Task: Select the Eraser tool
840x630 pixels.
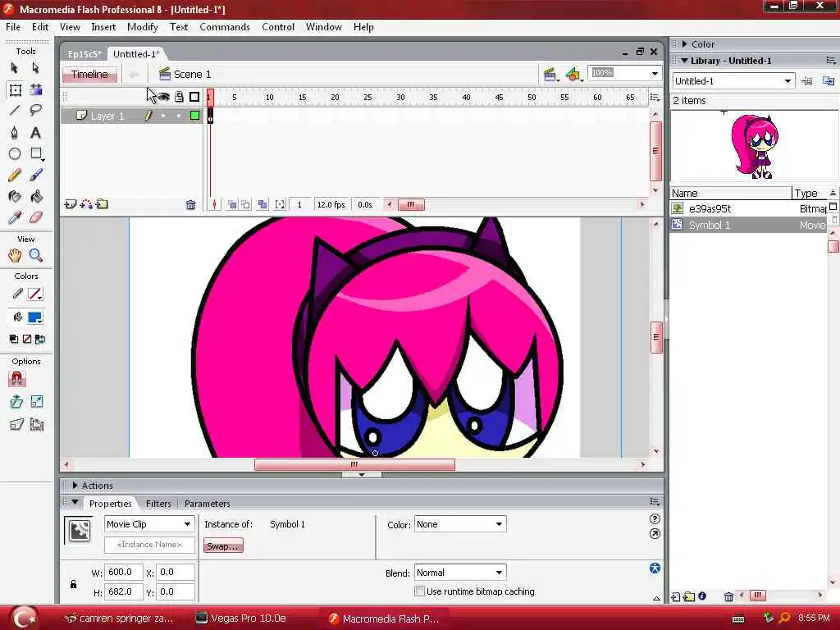Action: click(x=36, y=217)
